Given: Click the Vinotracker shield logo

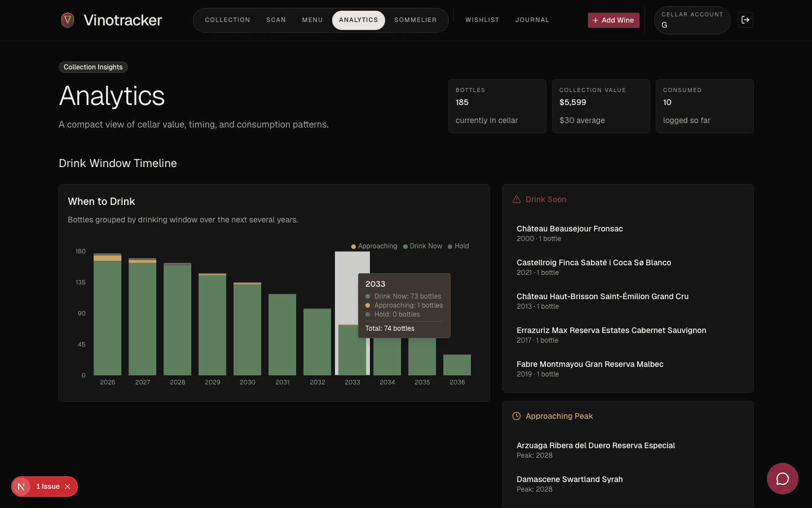Looking at the screenshot, I should point(67,20).
